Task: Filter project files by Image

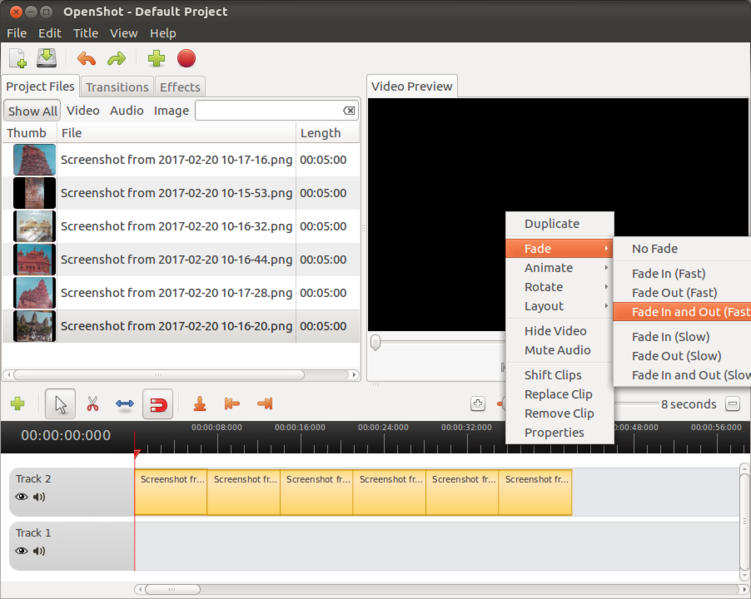Action: [171, 111]
